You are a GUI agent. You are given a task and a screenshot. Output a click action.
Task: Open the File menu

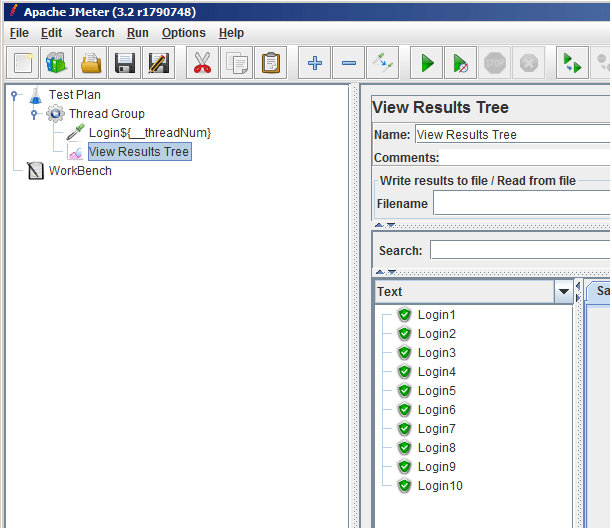coord(19,33)
